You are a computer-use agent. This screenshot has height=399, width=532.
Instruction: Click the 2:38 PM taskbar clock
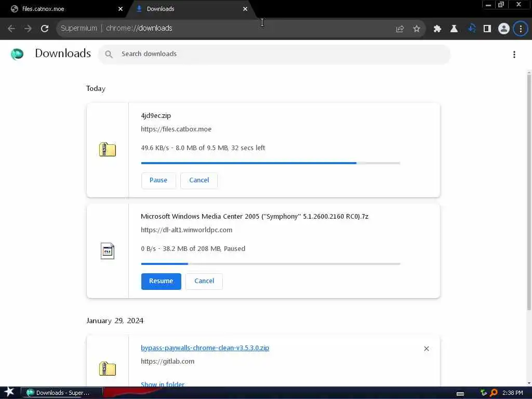click(513, 393)
